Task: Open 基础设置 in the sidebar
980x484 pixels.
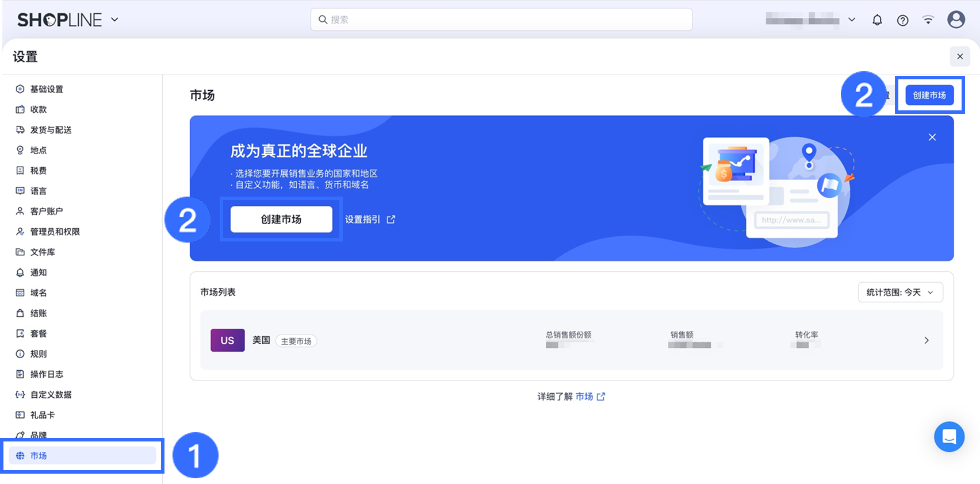Action: click(x=83, y=89)
